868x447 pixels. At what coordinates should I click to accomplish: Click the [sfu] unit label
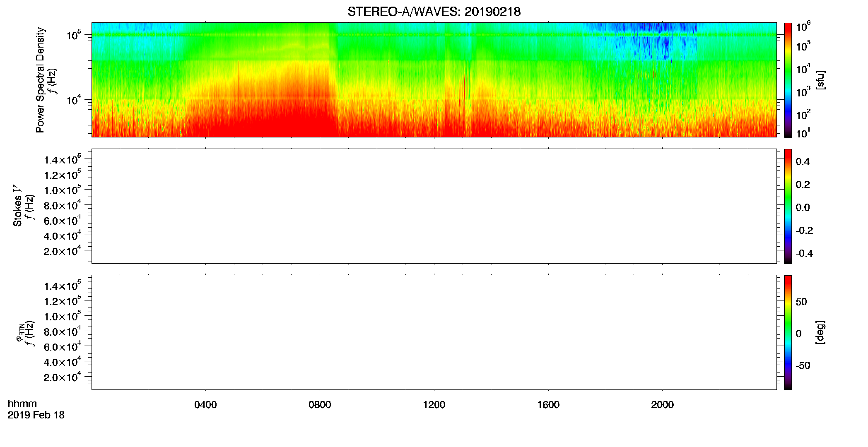click(x=820, y=80)
